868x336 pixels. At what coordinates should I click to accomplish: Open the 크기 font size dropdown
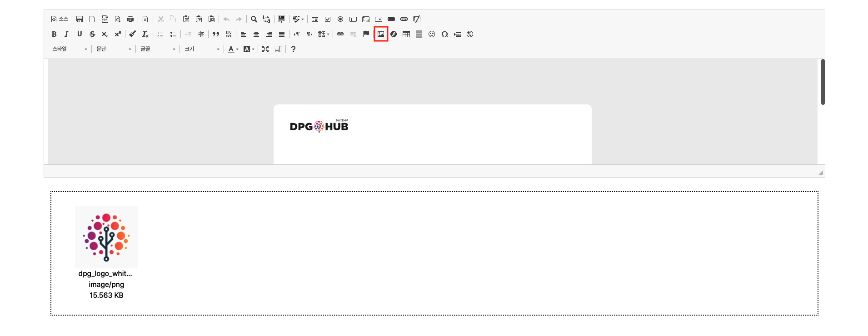(202, 49)
